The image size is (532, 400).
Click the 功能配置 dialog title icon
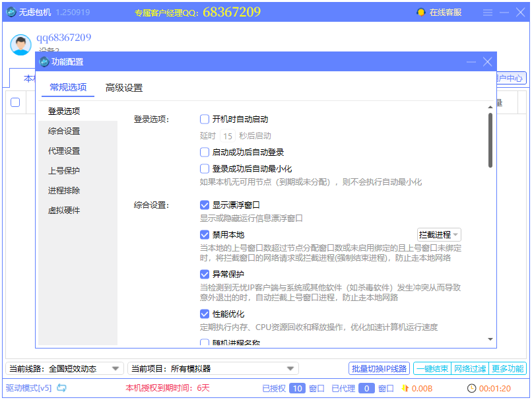(x=44, y=62)
